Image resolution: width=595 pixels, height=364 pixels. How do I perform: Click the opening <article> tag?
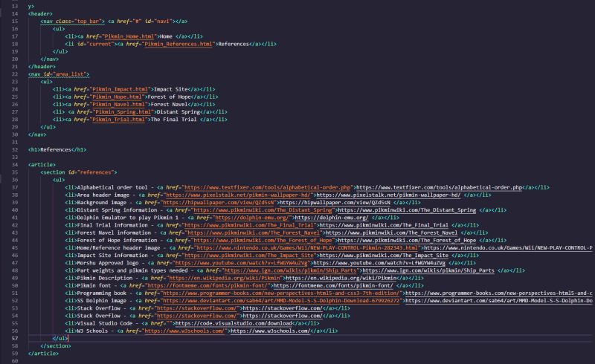42,165
